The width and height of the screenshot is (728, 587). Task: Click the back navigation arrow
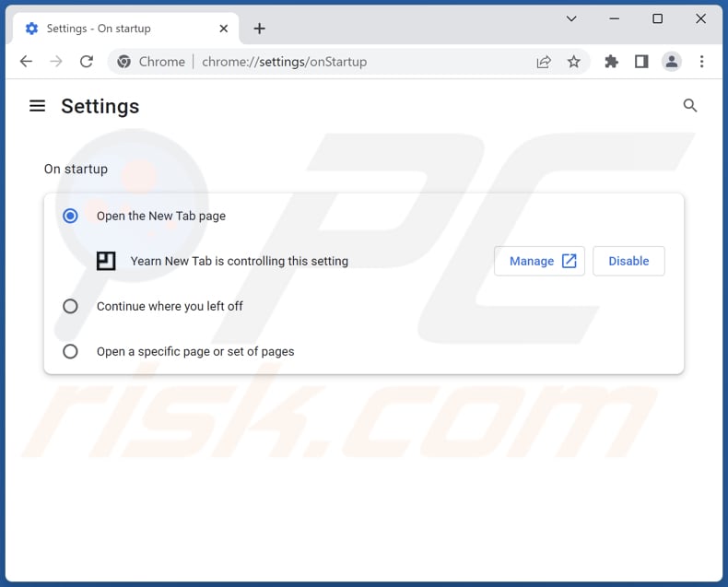26,62
